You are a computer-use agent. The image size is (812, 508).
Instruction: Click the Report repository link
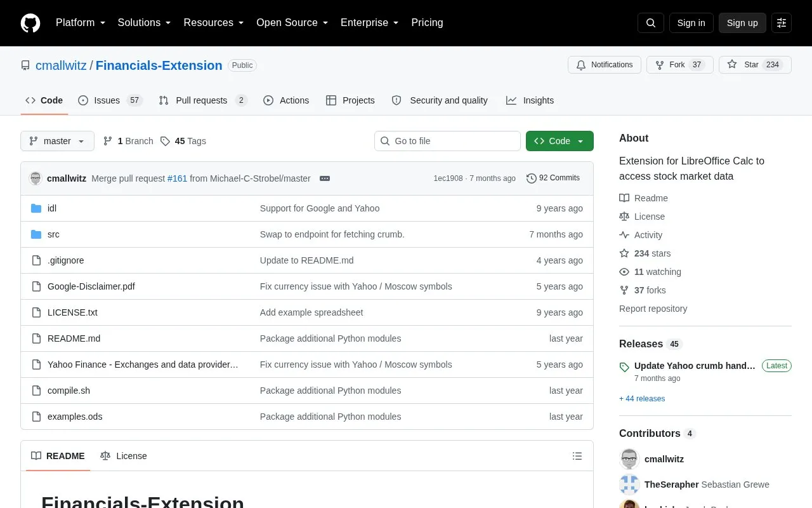click(653, 309)
